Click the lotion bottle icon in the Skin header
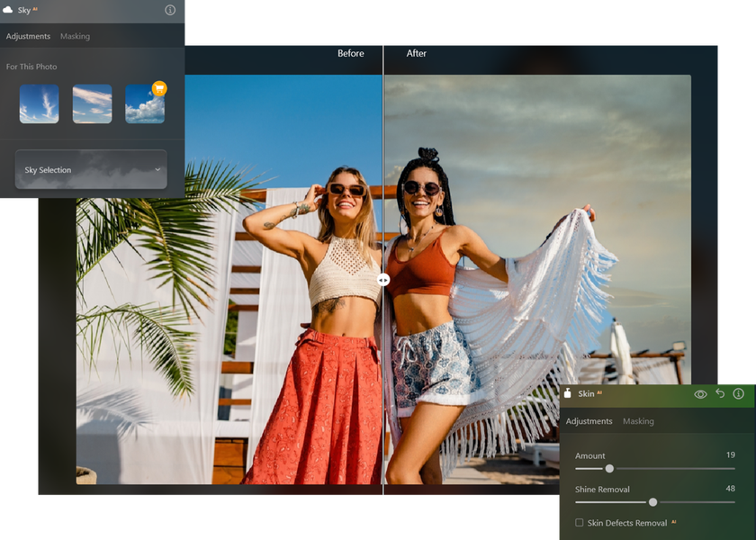Screen dimensions: 756x540 point(568,393)
